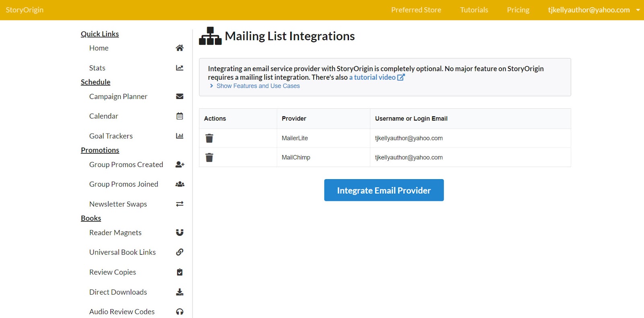The height and width of the screenshot is (318, 644).
Task: Click the Calendar icon in sidebar
Action: pos(180,116)
